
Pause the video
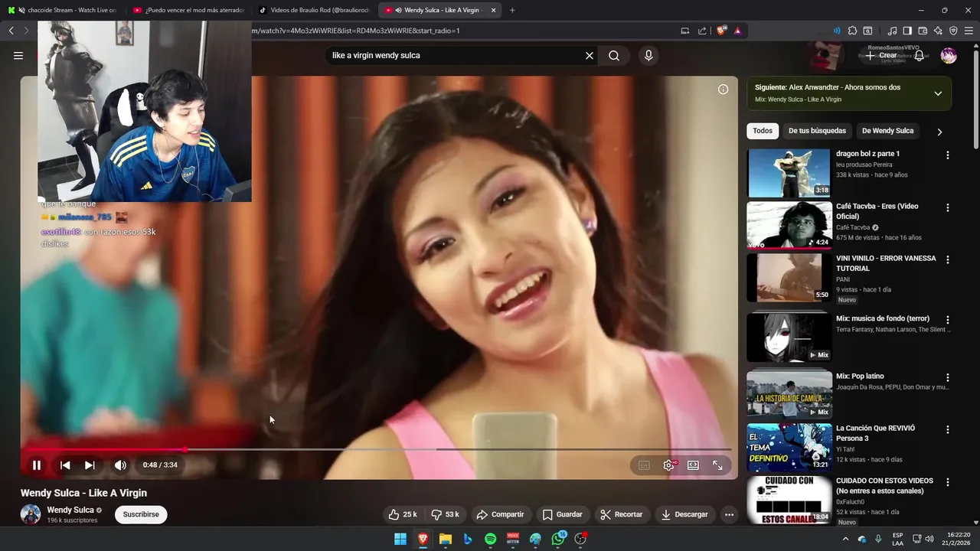point(37,465)
